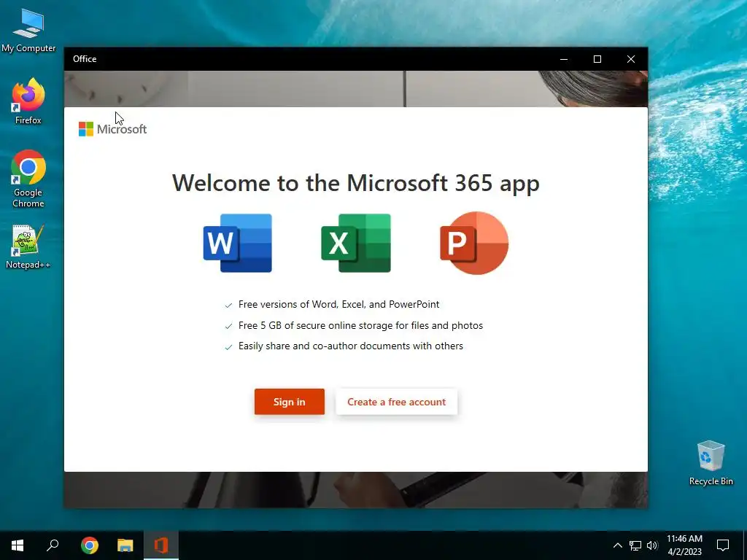Viewport: 747px width, 560px height.
Task: Open taskbar search magnifier
Action: (53, 545)
